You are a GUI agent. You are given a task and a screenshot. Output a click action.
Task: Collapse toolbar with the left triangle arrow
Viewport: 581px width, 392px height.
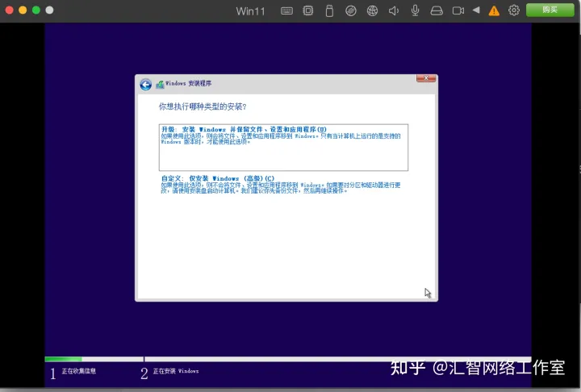pos(476,10)
